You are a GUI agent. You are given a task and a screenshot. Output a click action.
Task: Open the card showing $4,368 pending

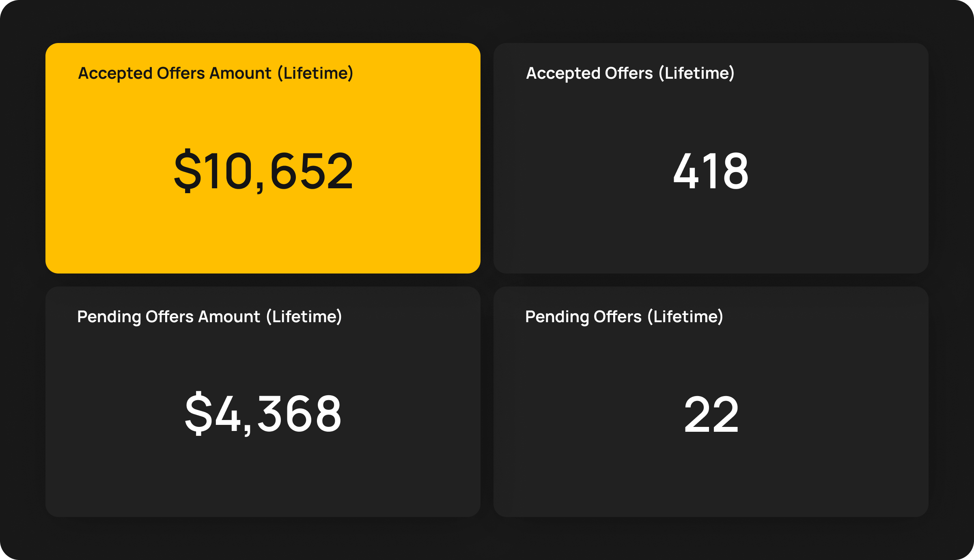pyautogui.click(x=263, y=479)
